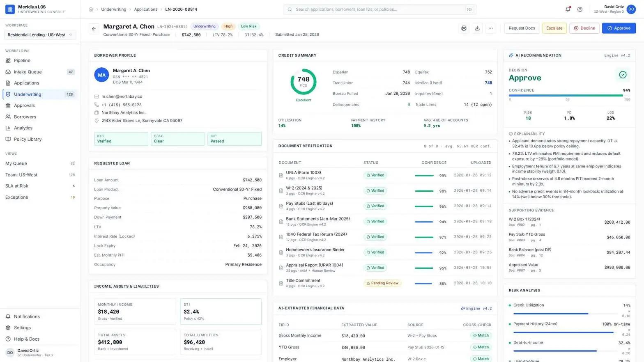Open the Residential Lending US-West workspace dropdown
Image resolution: width=644 pixels, height=362 pixels.
tap(40, 35)
